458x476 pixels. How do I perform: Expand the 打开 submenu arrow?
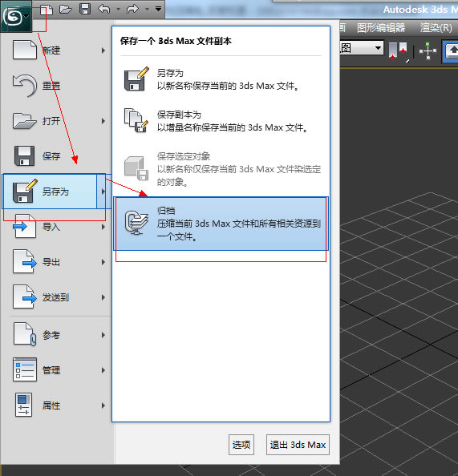click(103, 121)
